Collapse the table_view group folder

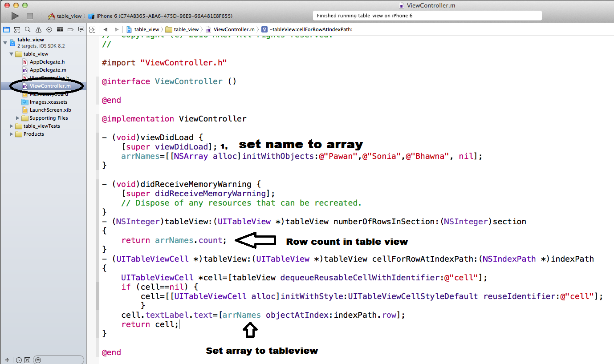[12, 53]
